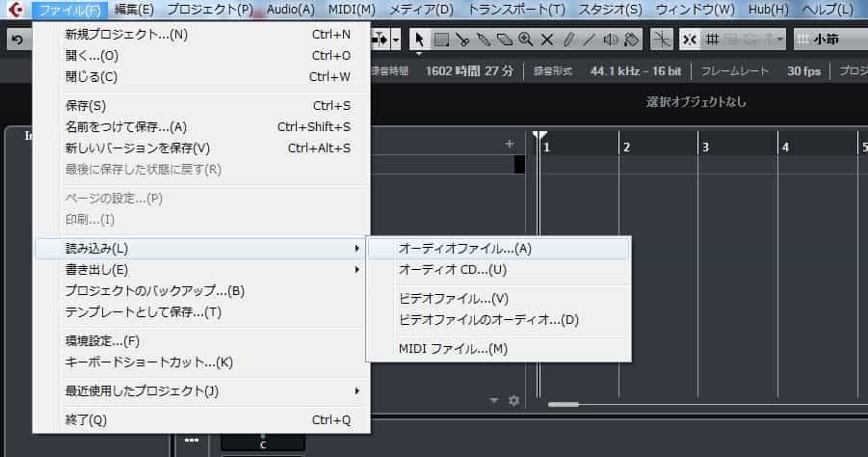Open the Hub(H) menu
868x457 pixels.
(x=769, y=10)
